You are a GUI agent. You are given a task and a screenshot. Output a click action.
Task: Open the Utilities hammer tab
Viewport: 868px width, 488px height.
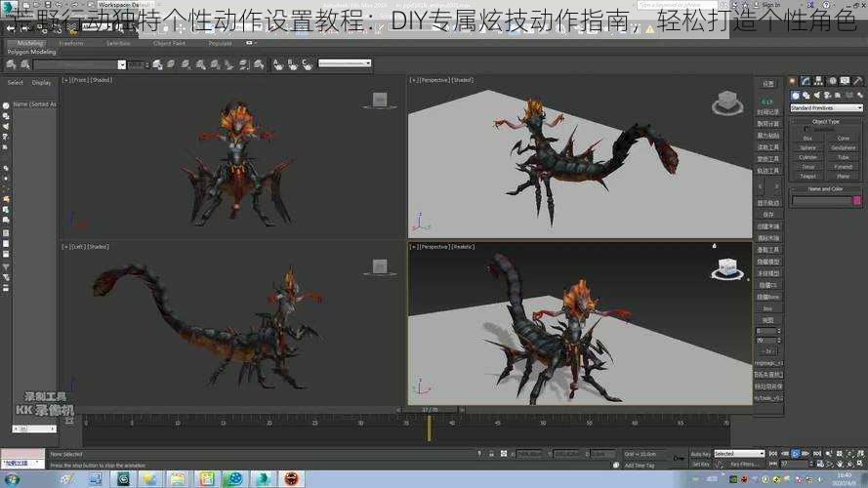[858, 81]
